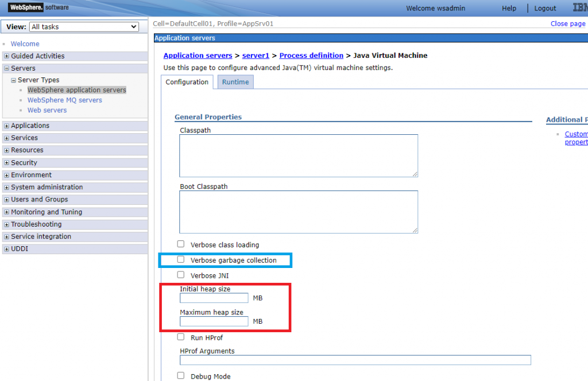Expand the Services section

tap(6, 138)
